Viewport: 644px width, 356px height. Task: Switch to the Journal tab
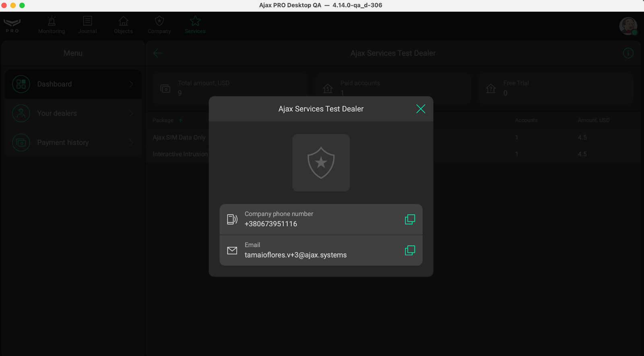[x=87, y=25]
